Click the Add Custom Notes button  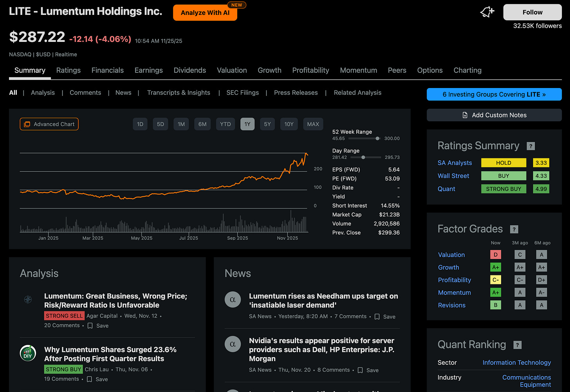point(494,115)
